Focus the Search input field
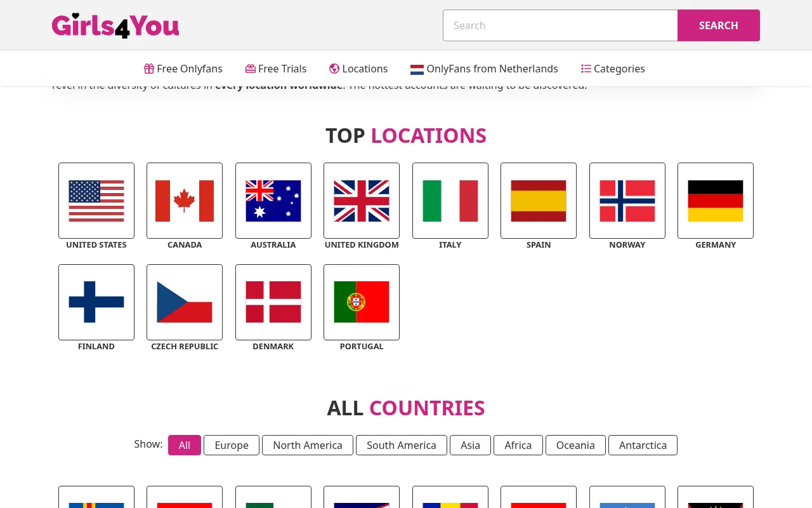This screenshot has width=812, height=508. click(x=560, y=25)
